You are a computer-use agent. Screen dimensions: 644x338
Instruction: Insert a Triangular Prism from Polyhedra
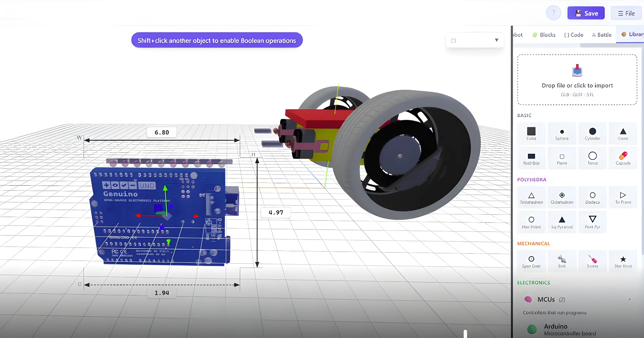point(623,197)
